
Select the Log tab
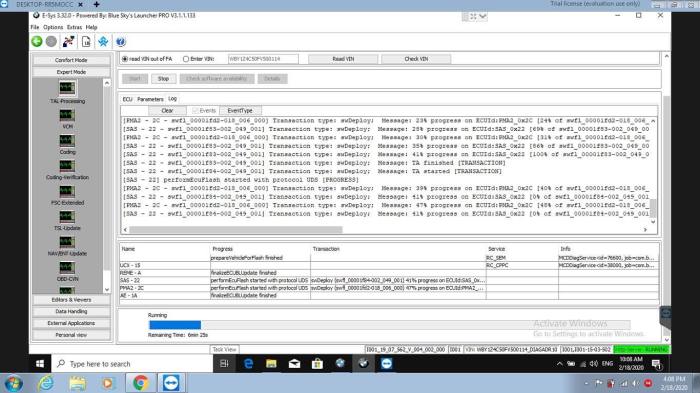tap(172, 99)
